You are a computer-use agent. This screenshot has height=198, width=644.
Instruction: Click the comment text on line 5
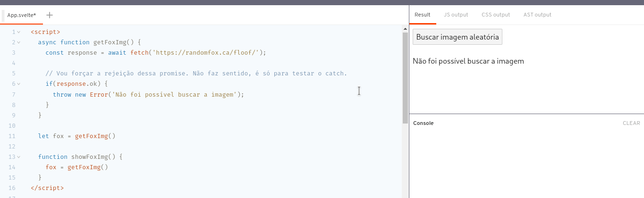pyautogui.click(x=196, y=74)
